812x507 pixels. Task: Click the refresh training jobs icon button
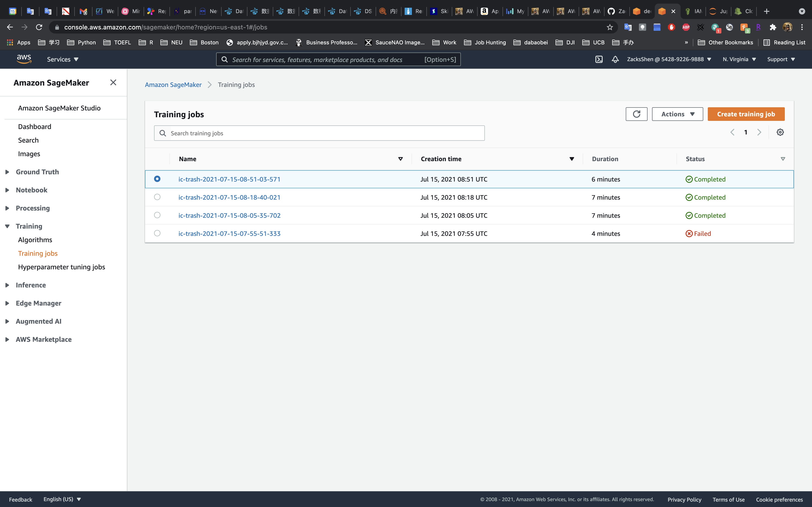[636, 114]
